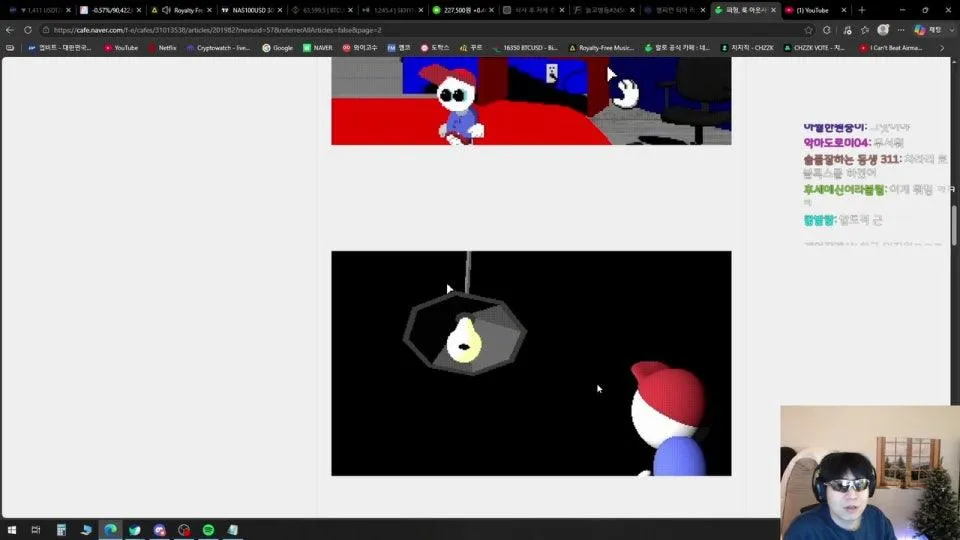Open the 16350 BTCUSD bookmark

tap(525, 48)
